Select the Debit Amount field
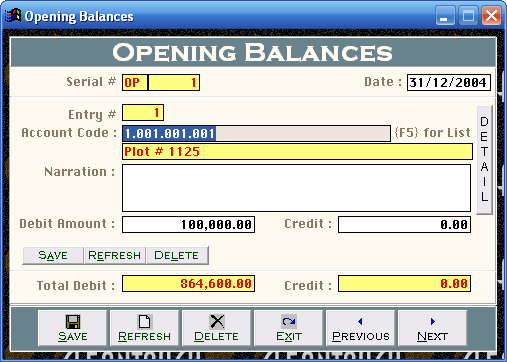 [188, 224]
